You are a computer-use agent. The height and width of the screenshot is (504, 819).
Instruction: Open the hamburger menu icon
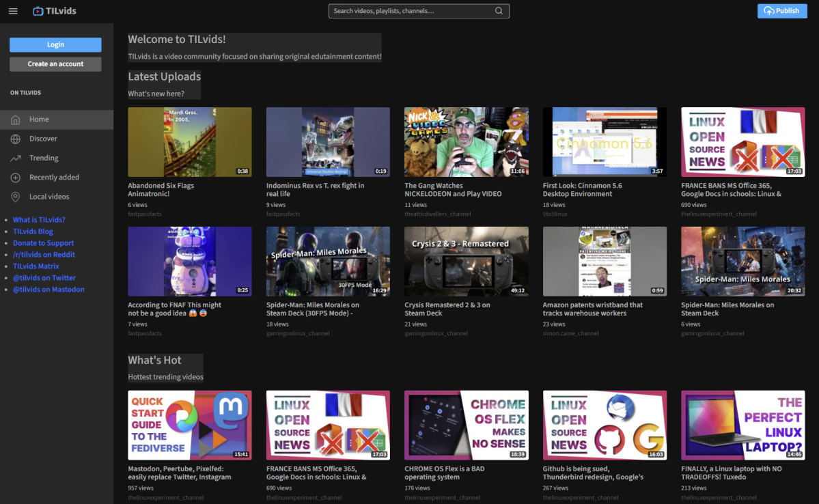[13, 11]
